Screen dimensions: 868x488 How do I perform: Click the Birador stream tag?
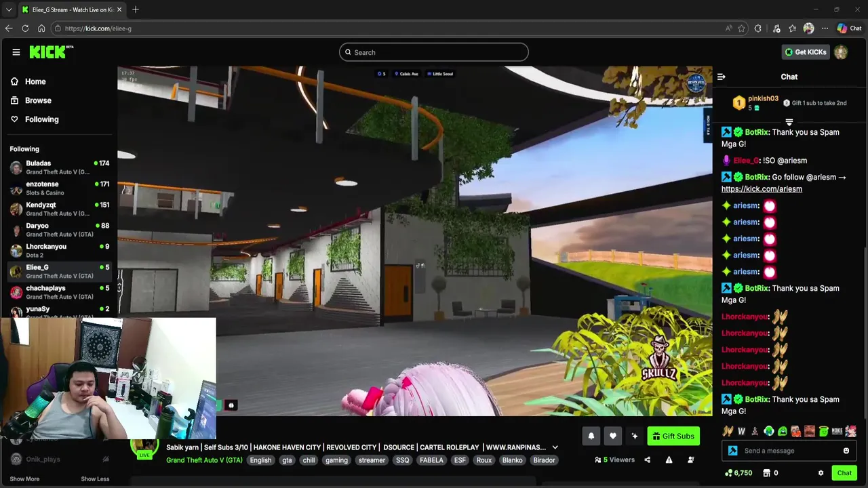tap(544, 460)
